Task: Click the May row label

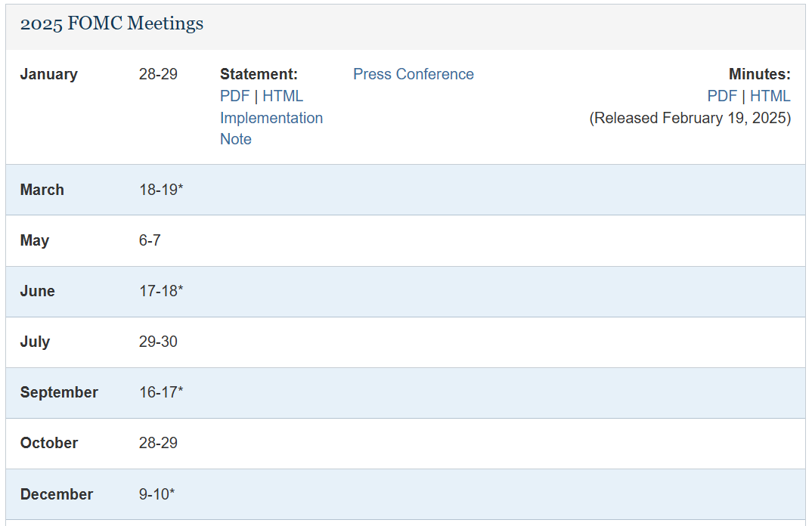Action: (35, 240)
